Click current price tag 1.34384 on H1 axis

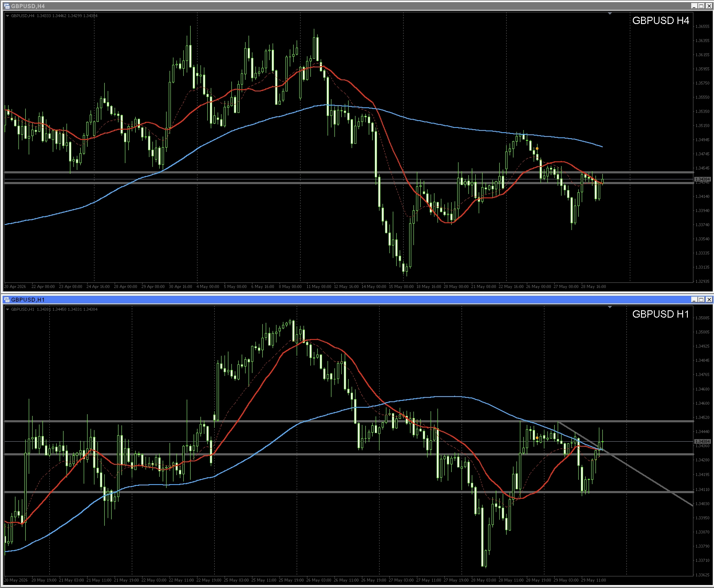[702, 441]
